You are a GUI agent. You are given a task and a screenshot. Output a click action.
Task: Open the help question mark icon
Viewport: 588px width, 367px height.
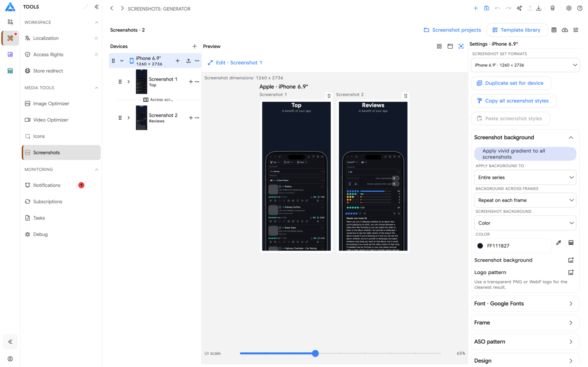point(580,8)
